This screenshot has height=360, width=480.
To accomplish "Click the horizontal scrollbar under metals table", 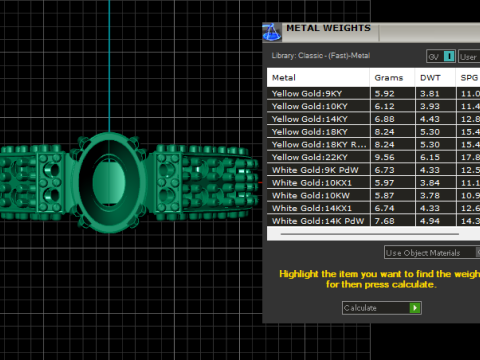I will click(x=369, y=234).
